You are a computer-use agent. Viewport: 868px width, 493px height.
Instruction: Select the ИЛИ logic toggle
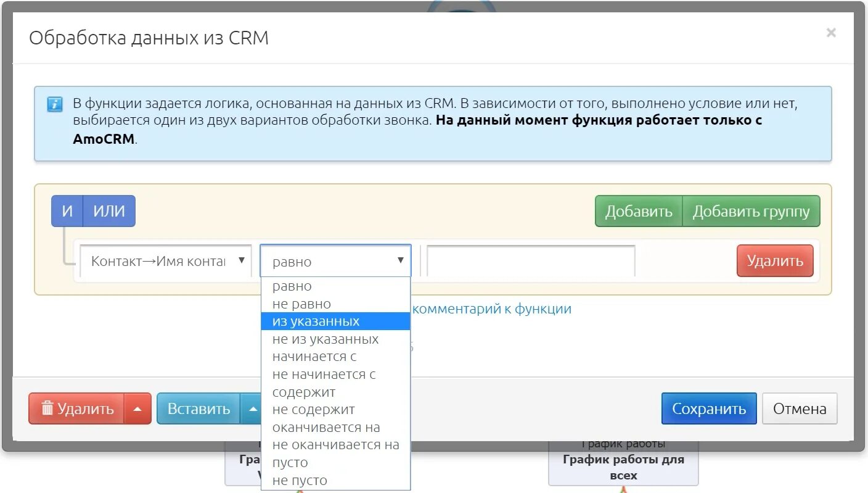(109, 211)
